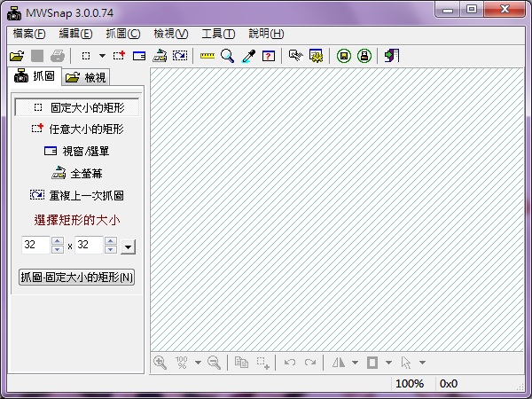The image size is (532, 399).
Task: Increase rectangle height with up arrow
Action: coord(111,241)
